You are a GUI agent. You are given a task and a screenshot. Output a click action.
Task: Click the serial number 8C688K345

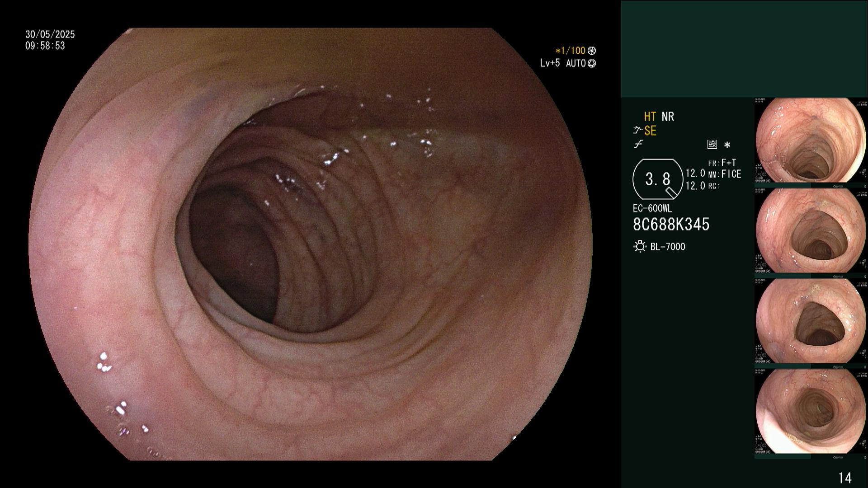(x=671, y=224)
